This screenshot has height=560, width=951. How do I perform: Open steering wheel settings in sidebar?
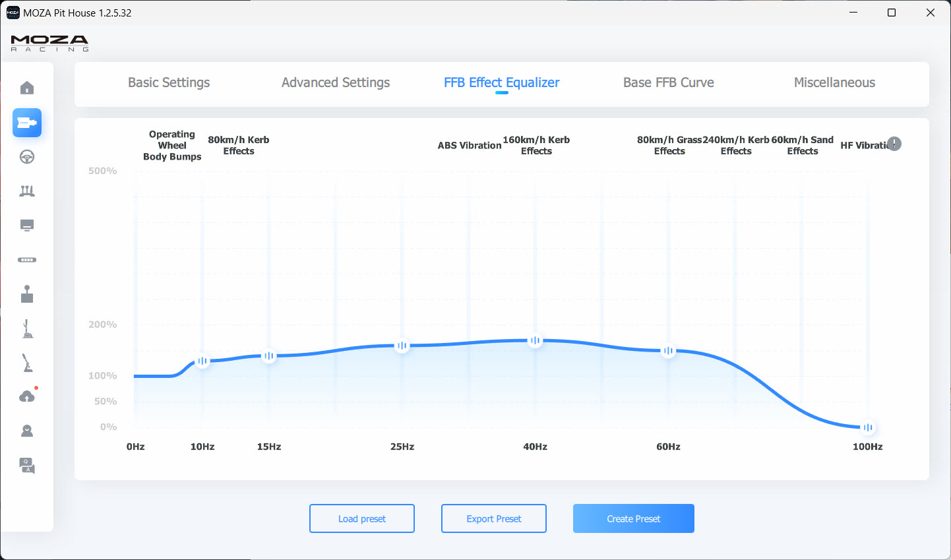pos(27,157)
